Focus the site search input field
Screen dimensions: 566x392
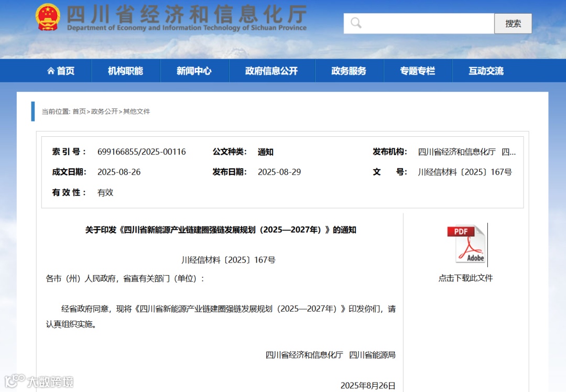click(419, 24)
